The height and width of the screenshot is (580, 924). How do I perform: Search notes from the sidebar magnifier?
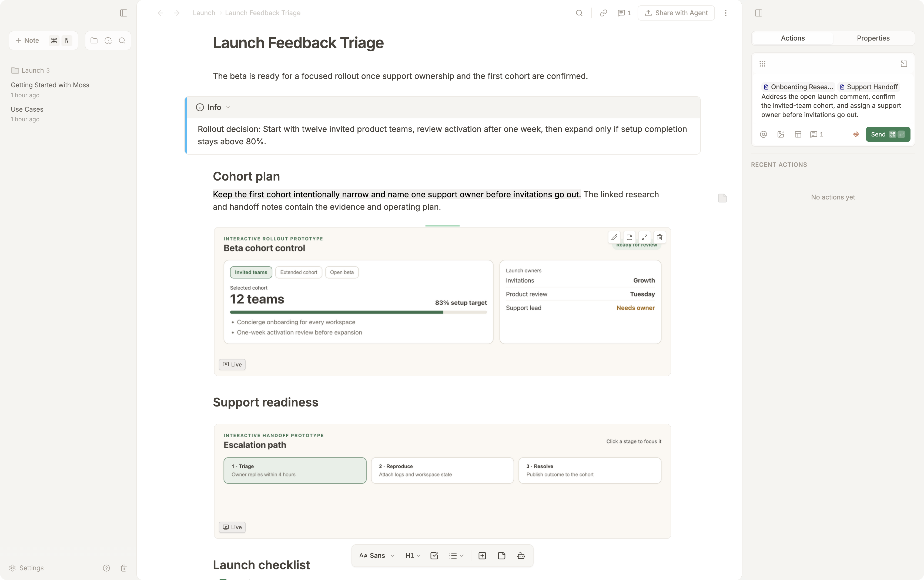(122, 41)
